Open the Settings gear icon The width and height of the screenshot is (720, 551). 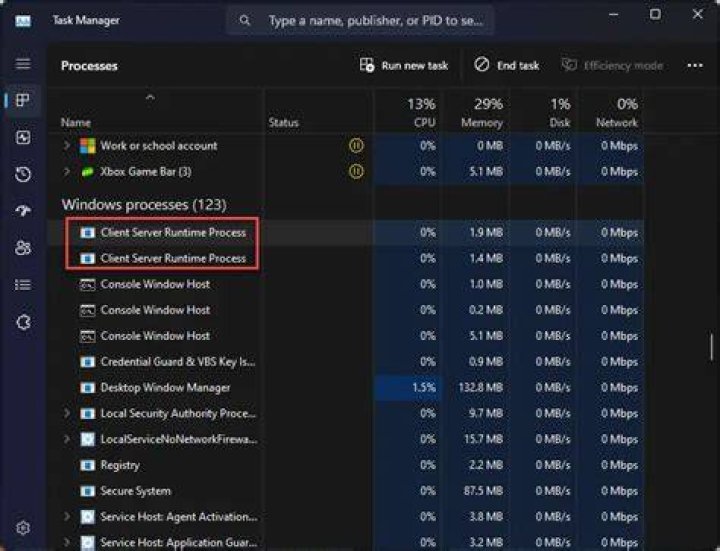coord(23,528)
